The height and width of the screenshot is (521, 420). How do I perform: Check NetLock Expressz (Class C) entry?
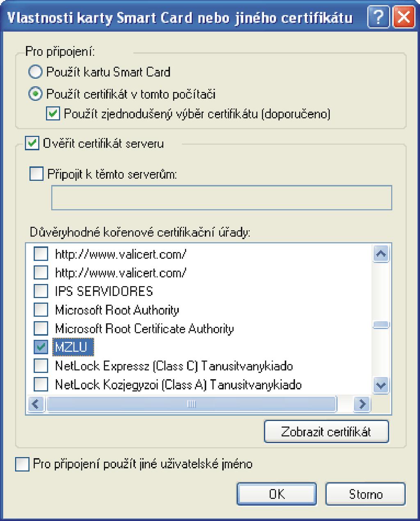point(41,366)
